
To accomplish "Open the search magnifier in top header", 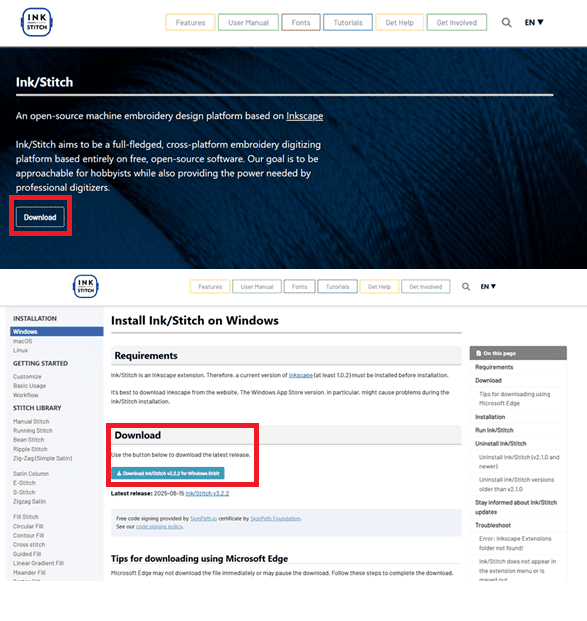I will point(506,23).
